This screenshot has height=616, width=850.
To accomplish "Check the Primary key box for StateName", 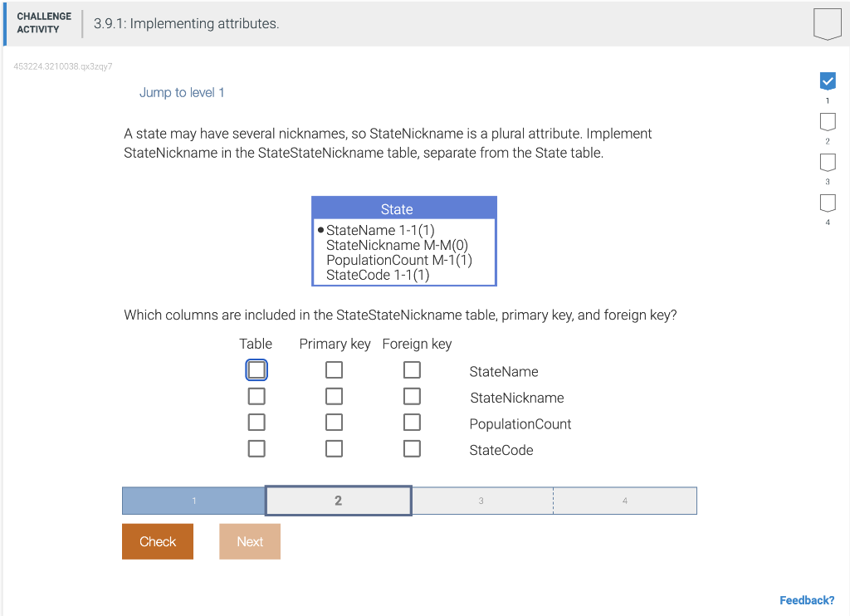I will pyautogui.click(x=334, y=369).
